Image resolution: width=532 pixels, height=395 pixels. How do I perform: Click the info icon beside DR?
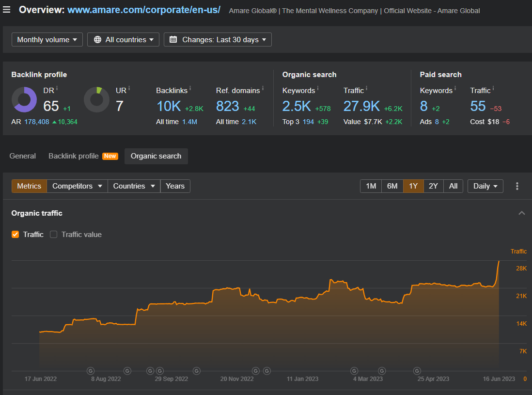(x=57, y=88)
